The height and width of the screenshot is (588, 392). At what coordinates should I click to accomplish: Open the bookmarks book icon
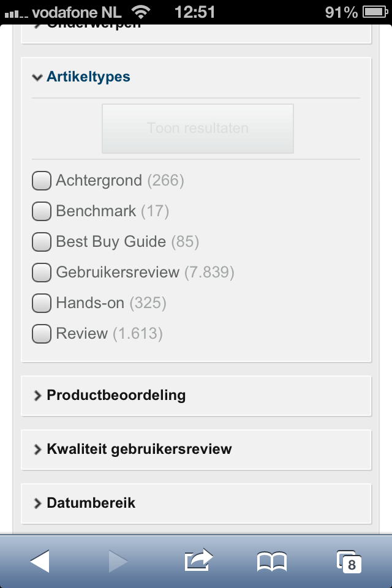(x=272, y=562)
